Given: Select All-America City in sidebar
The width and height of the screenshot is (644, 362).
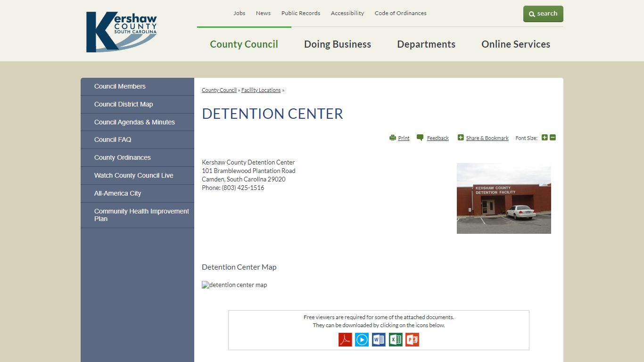Looking at the screenshot, I should pyautogui.click(x=137, y=194).
